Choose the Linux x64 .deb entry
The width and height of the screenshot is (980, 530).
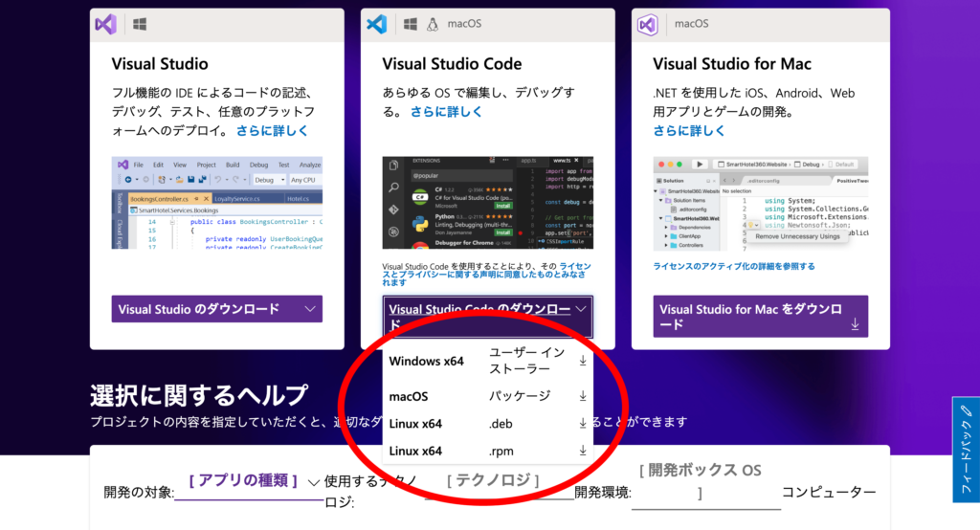[487, 423]
